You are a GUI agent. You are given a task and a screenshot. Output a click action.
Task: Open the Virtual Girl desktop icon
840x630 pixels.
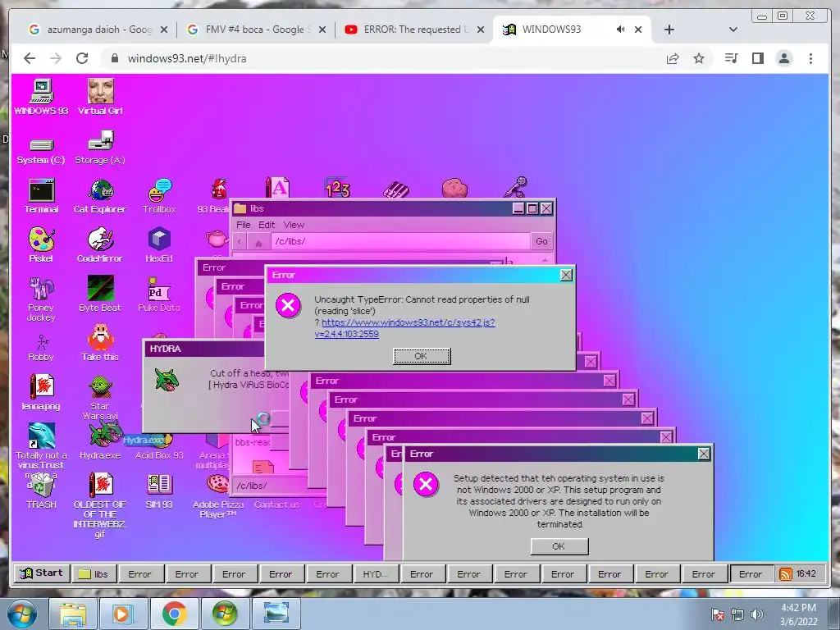pyautogui.click(x=100, y=97)
